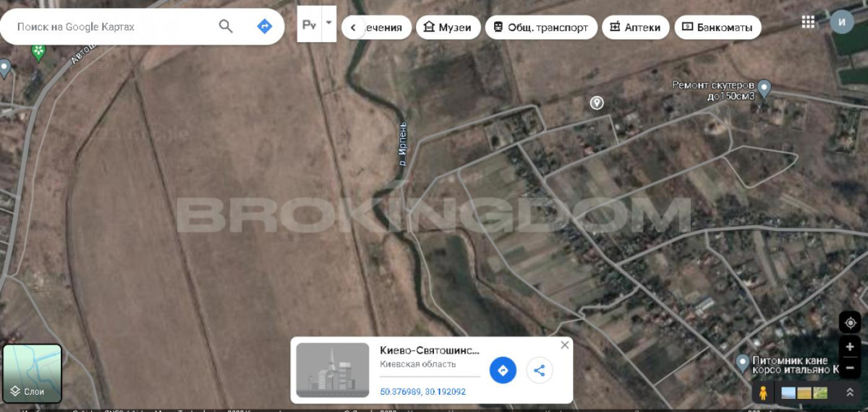
Task: Share the location from the info card
Action: pyautogui.click(x=539, y=371)
